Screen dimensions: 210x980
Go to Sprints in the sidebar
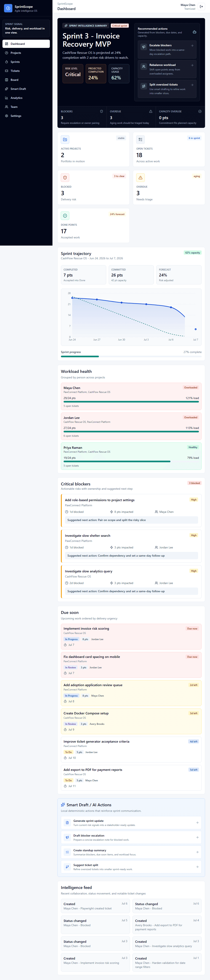click(x=26, y=62)
